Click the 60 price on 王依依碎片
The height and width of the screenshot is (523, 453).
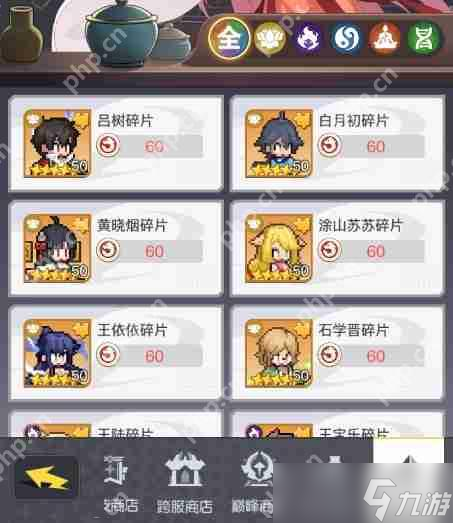tap(154, 356)
